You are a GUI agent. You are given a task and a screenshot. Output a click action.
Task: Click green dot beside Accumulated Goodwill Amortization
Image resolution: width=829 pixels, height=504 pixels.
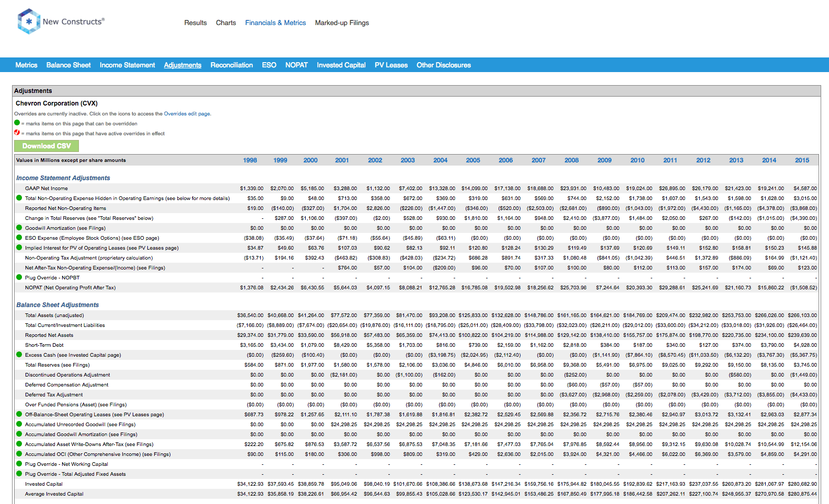click(x=19, y=434)
